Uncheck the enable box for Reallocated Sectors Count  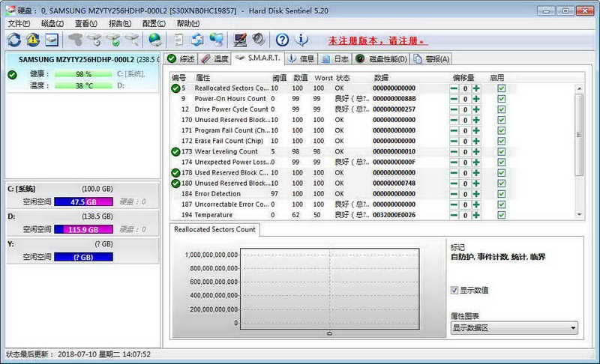click(x=501, y=88)
